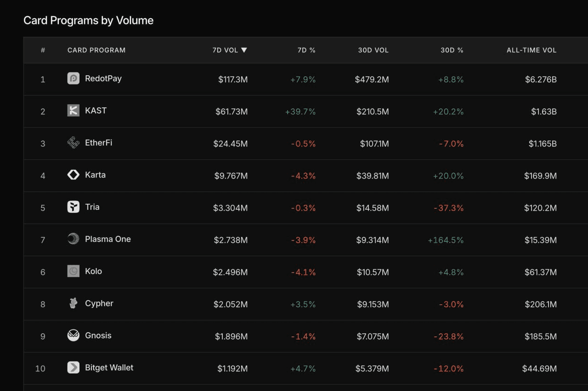Click the Gnosis owl icon
The image size is (588, 391).
[x=73, y=335]
